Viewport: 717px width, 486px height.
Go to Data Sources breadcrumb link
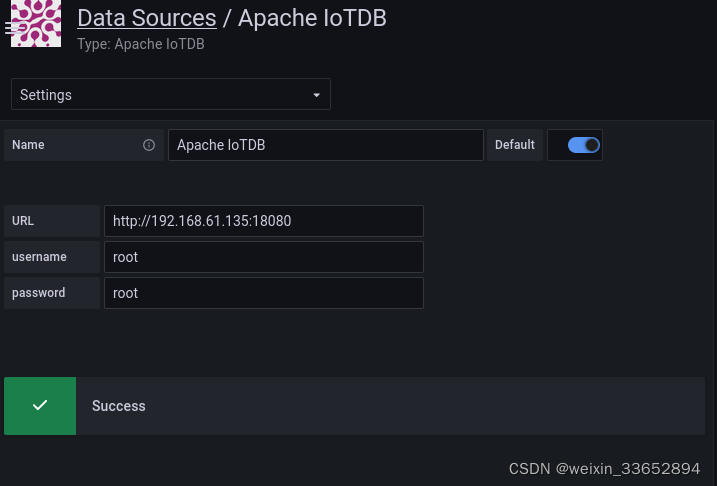tap(147, 18)
